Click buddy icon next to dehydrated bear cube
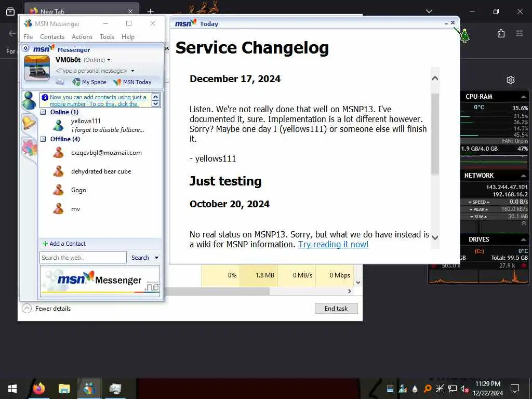The image size is (532, 399). pyautogui.click(x=58, y=171)
